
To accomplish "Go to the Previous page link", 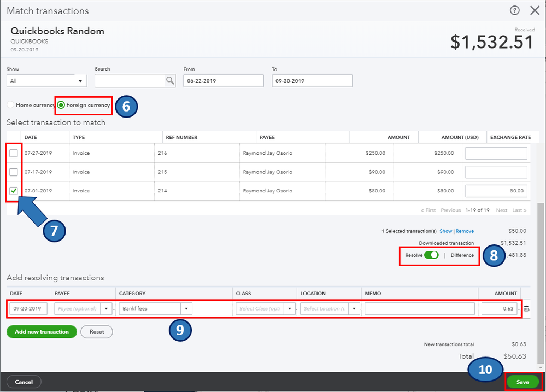I will tap(450, 210).
